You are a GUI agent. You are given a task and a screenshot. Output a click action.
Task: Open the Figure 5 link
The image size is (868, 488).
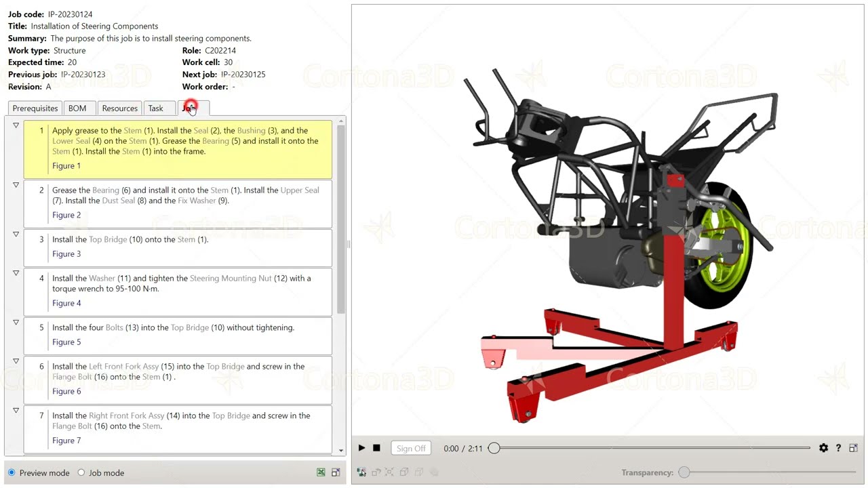66,342
